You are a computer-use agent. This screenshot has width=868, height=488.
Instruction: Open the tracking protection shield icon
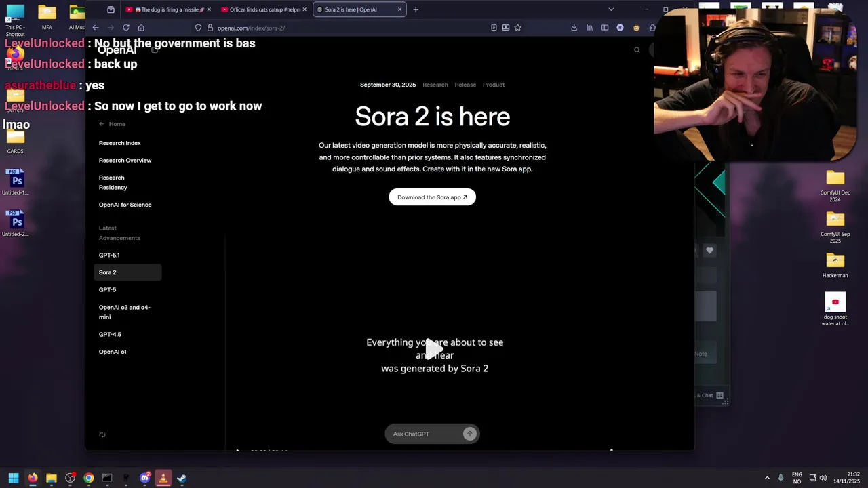[x=198, y=28]
